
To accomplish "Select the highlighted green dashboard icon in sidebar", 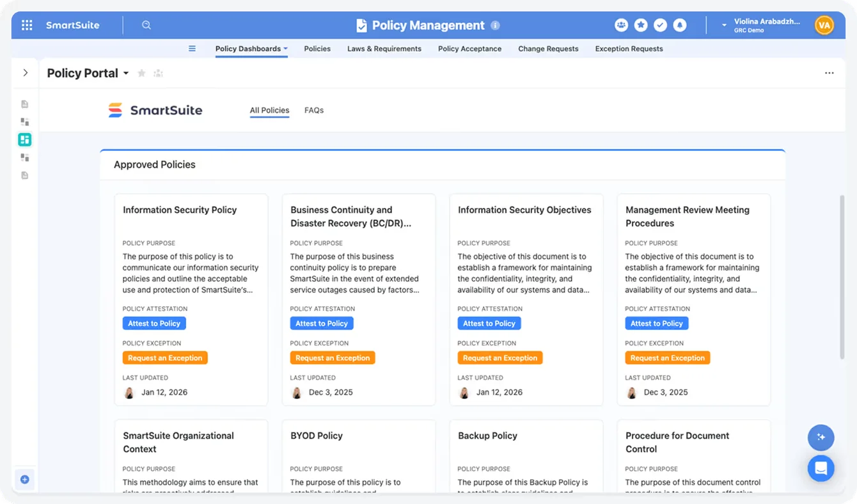I will click(x=25, y=139).
